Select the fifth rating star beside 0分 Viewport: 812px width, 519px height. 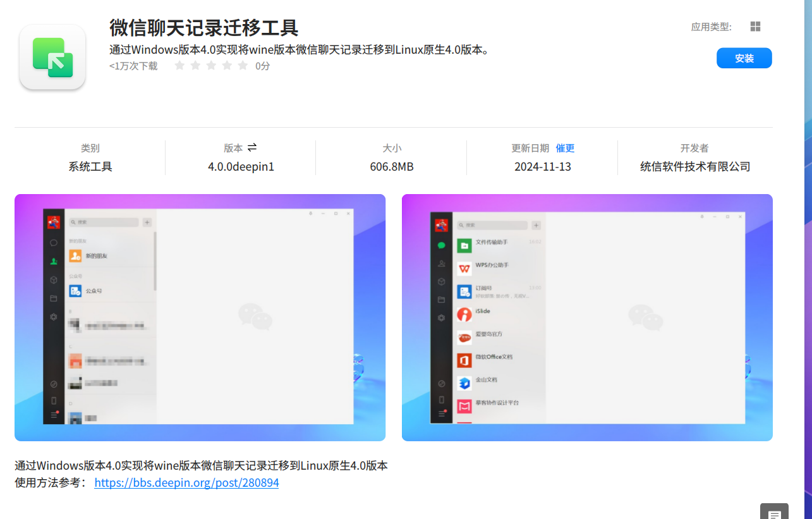pos(243,66)
